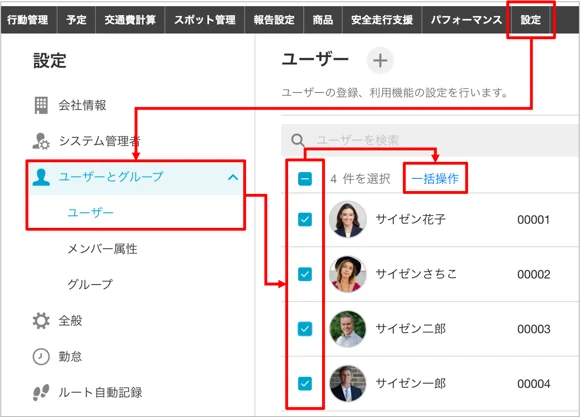Click user ID 00003

coord(533,329)
